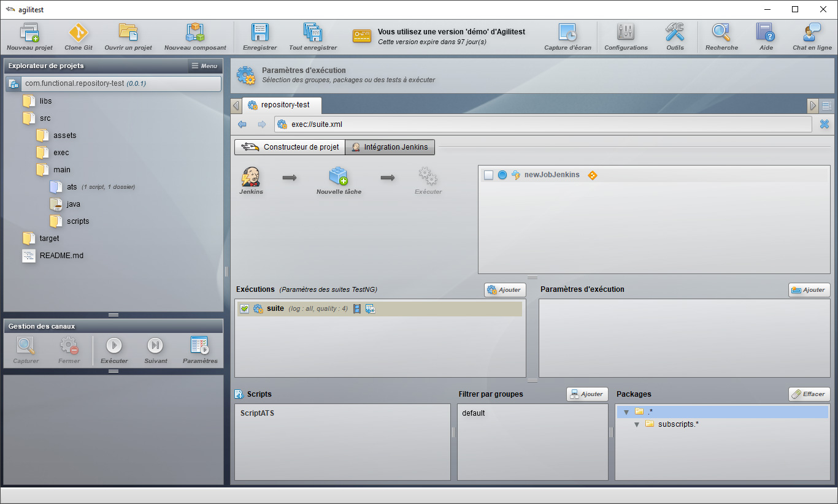Click the demo license key icon
Viewport: 838px width, 504px height.
[x=362, y=36]
